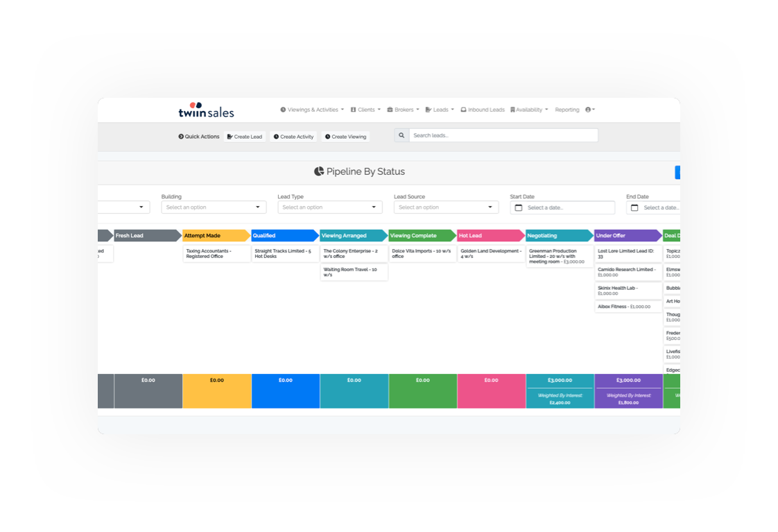This screenshot has width=778, height=532.
Task: Open the Clients menu
Action: [x=365, y=110]
